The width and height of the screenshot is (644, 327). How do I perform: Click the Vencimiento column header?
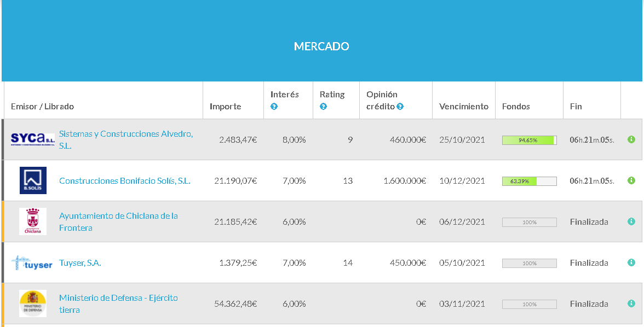point(464,107)
